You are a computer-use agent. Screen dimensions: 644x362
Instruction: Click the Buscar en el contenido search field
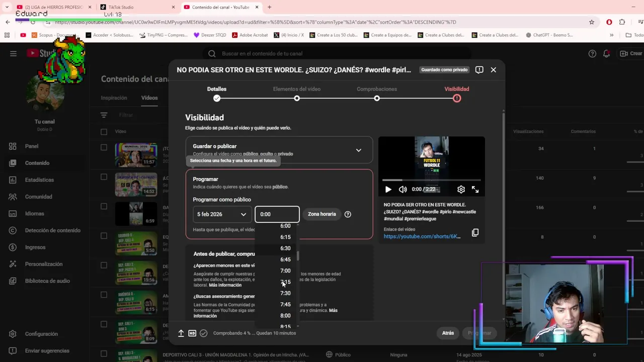coord(337,54)
